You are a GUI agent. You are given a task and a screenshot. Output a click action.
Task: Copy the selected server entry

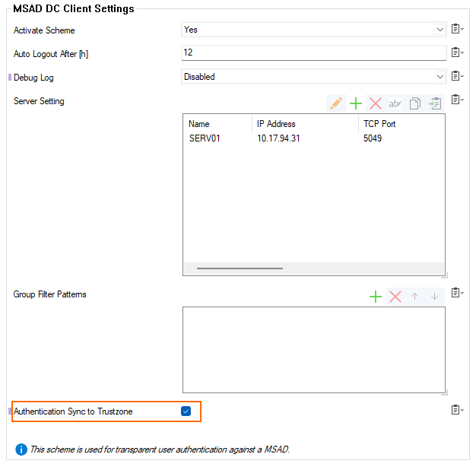pyautogui.click(x=414, y=103)
